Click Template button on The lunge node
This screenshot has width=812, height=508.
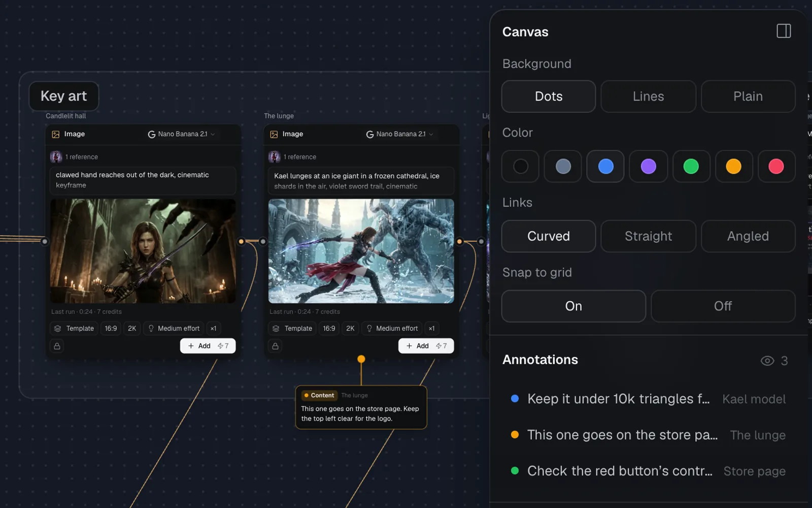coord(292,329)
